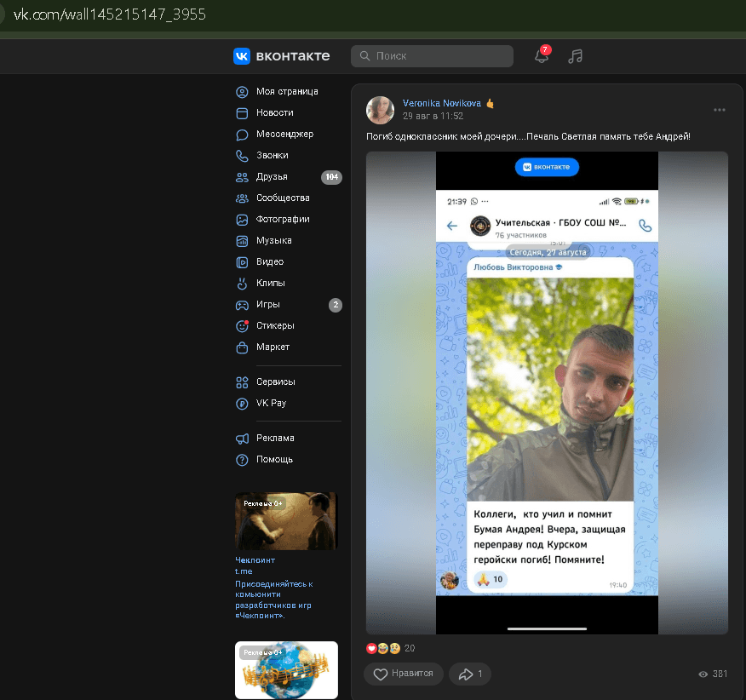Click the reactions count 20
The width and height of the screenshot is (746, 700).
[409, 648]
